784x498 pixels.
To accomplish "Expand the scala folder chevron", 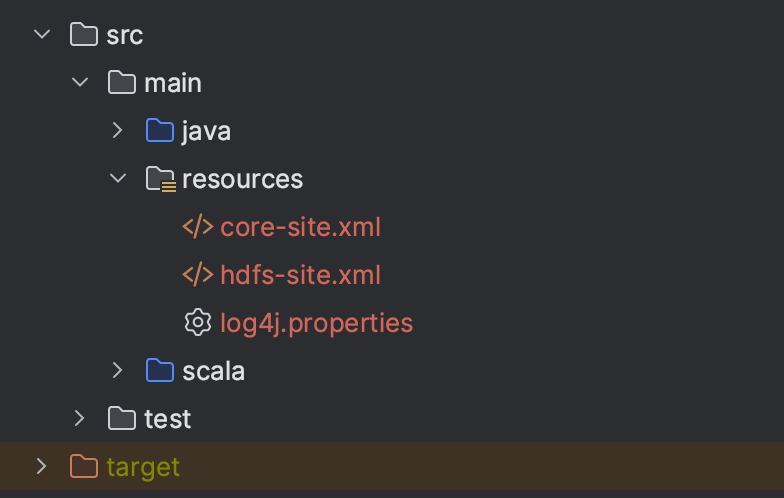I will click(117, 371).
